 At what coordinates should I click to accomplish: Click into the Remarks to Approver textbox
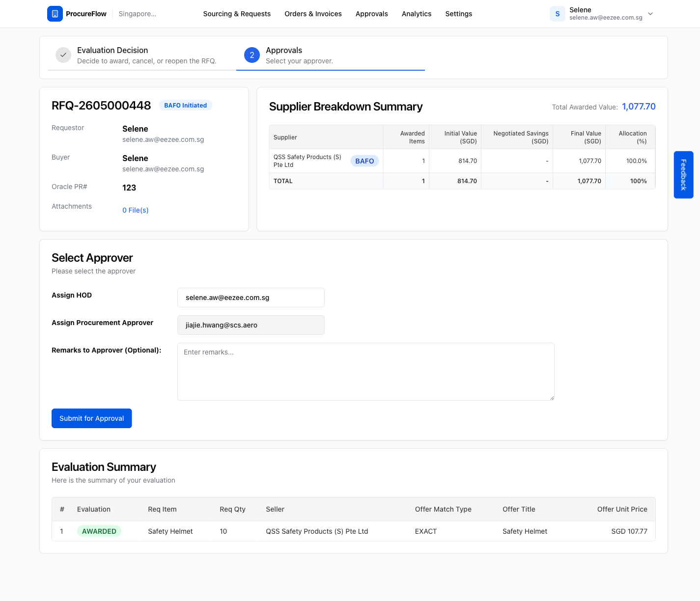click(366, 372)
